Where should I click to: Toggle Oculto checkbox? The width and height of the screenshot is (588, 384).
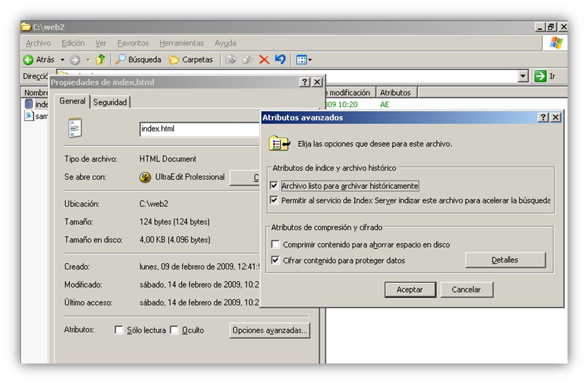[x=174, y=330]
